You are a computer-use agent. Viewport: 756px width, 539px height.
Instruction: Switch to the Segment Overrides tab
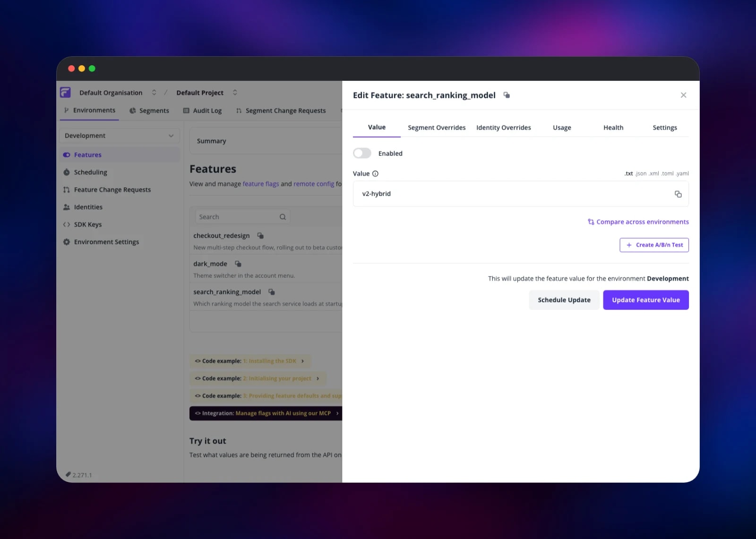[437, 128]
